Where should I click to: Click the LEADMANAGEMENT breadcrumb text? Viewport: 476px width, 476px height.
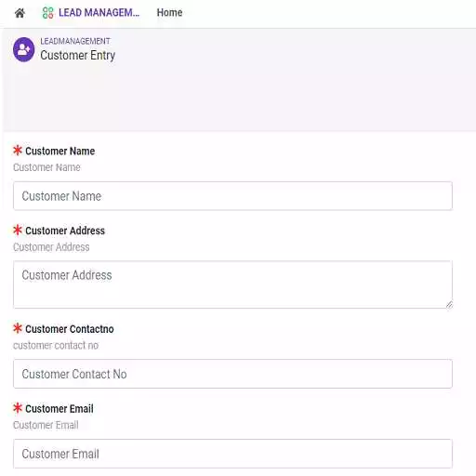75,41
